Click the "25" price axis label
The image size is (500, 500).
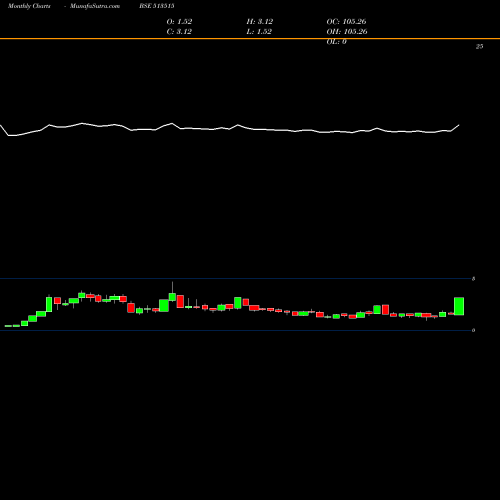479,47
